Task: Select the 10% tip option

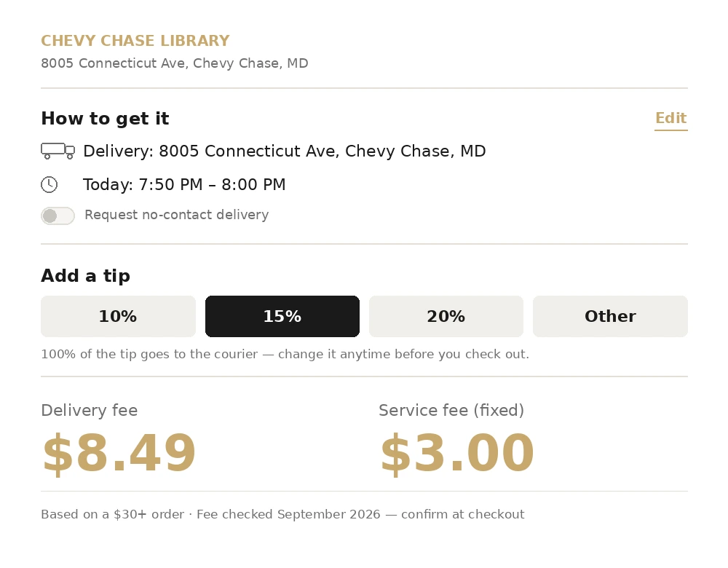Action: click(118, 316)
